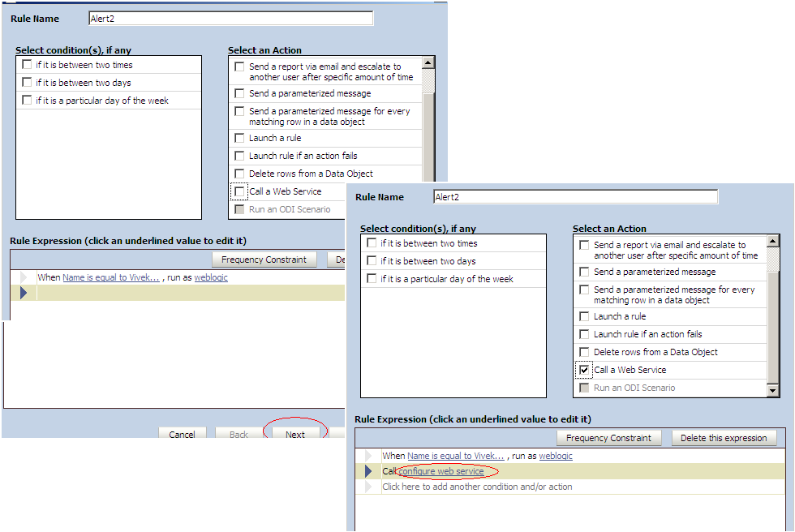The width and height of the screenshot is (795, 532).
Task: Enable "Delete rows from a Data Object" action
Action: [584, 352]
